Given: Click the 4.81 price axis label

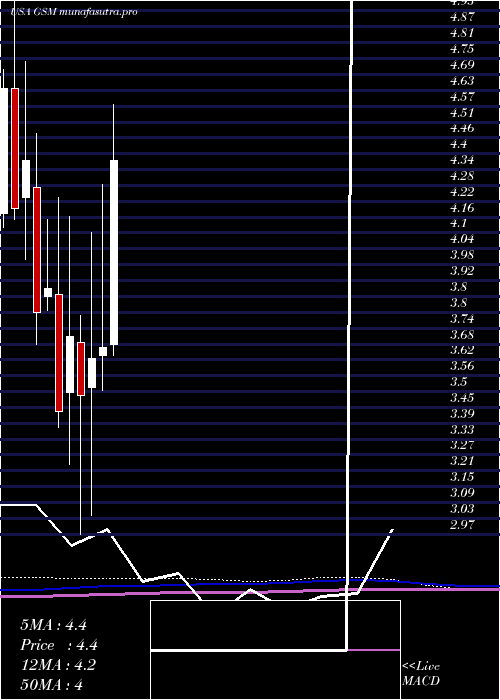Looking at the screenshot, I should pyautogui.click(x=462, y=33).
